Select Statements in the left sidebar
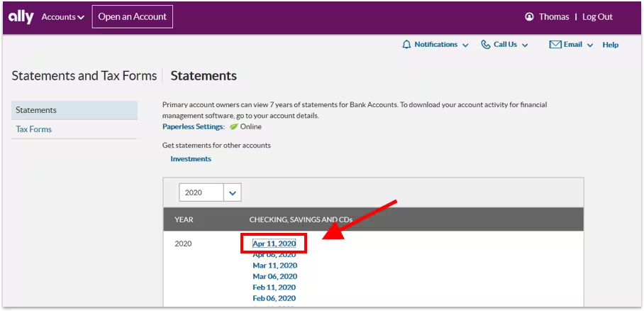The width and height of the screenshot is (644, 311). [74, 110]
